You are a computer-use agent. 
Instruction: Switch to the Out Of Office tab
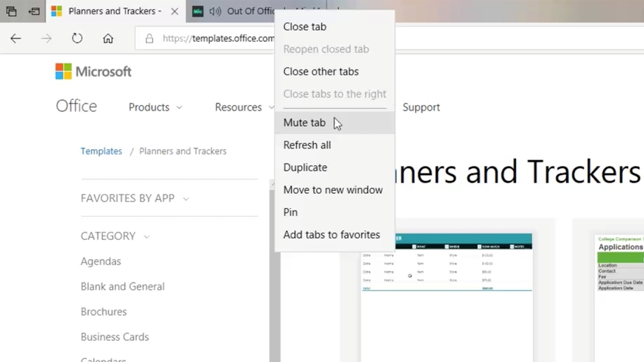click(251, 11)
